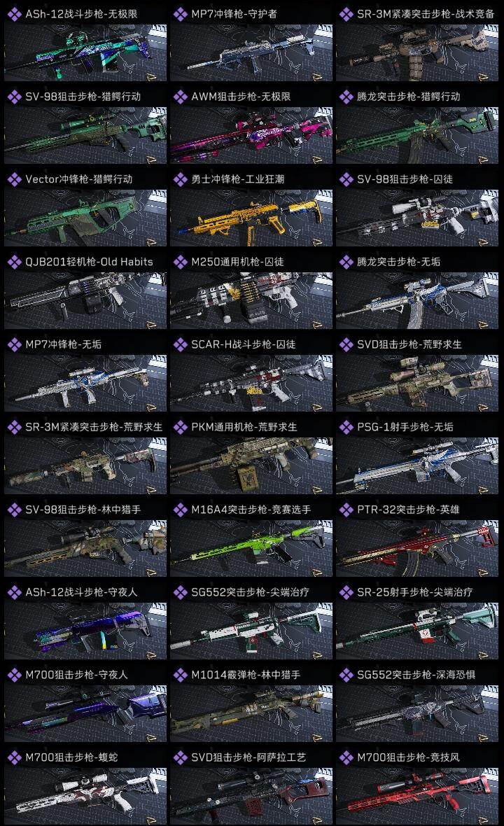The height and width of the screenshot is (826, 504).
Task: Open the lime-green M16A4 竞赛选手 skin preview
Action: click(x=251, y=548)
